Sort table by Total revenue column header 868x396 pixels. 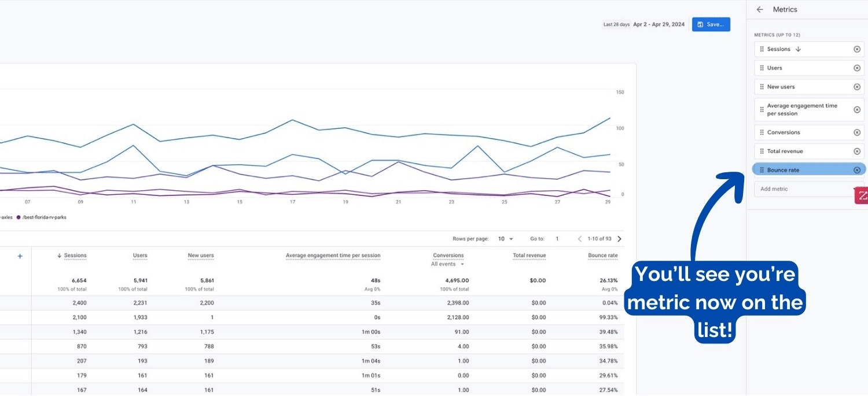click(529, 256)
